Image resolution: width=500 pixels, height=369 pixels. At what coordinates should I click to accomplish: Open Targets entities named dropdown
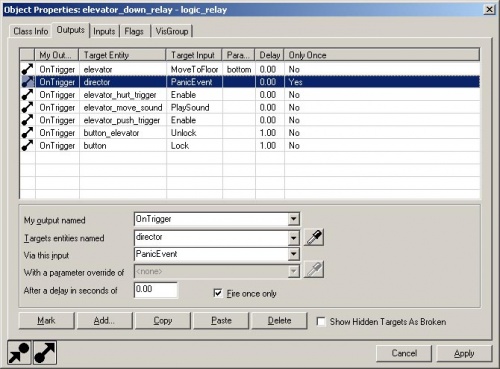(x=293, y=237)
